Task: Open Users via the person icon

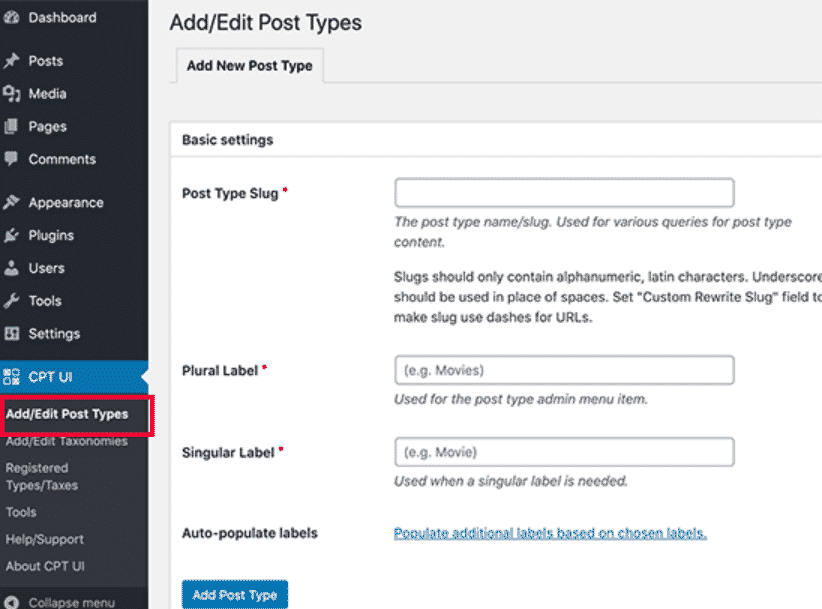Action: (13, 268)
